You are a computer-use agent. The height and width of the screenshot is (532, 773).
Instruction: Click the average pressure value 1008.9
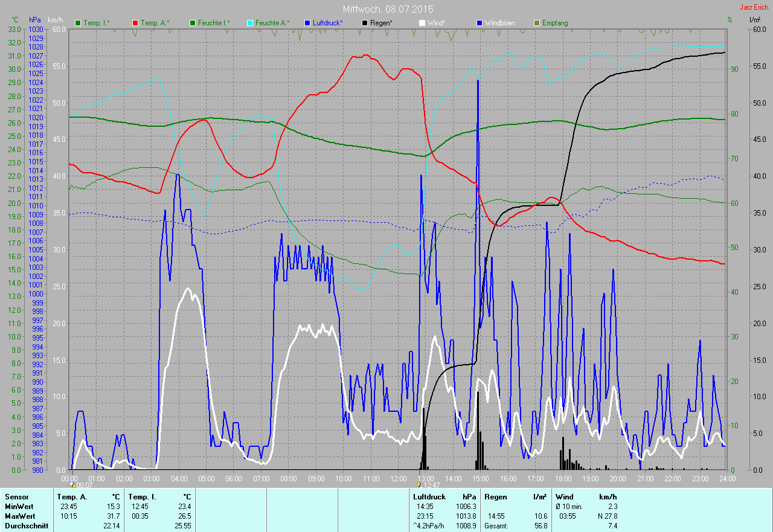click(x=466, y=526)
